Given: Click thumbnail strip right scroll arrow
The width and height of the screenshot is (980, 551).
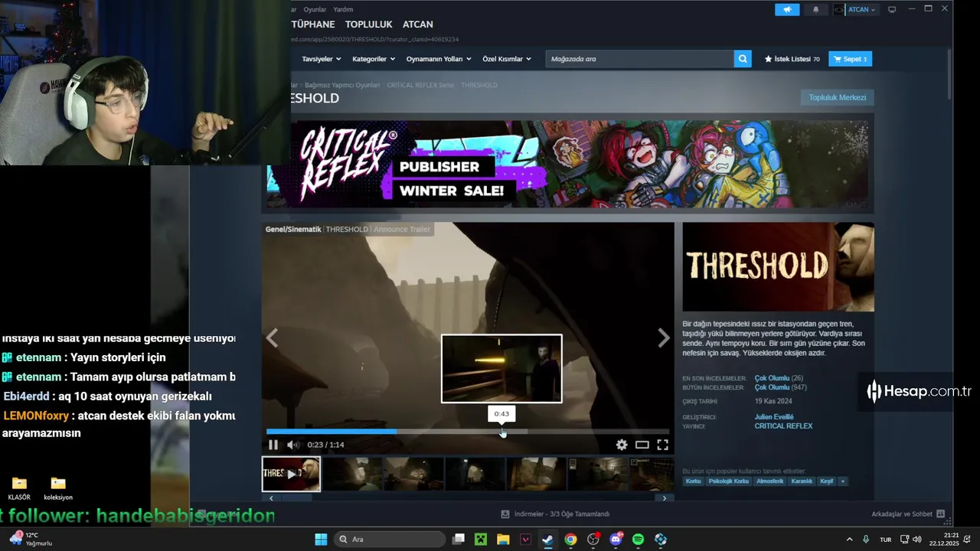Looking at the screenshot, I should click(664, 497).
